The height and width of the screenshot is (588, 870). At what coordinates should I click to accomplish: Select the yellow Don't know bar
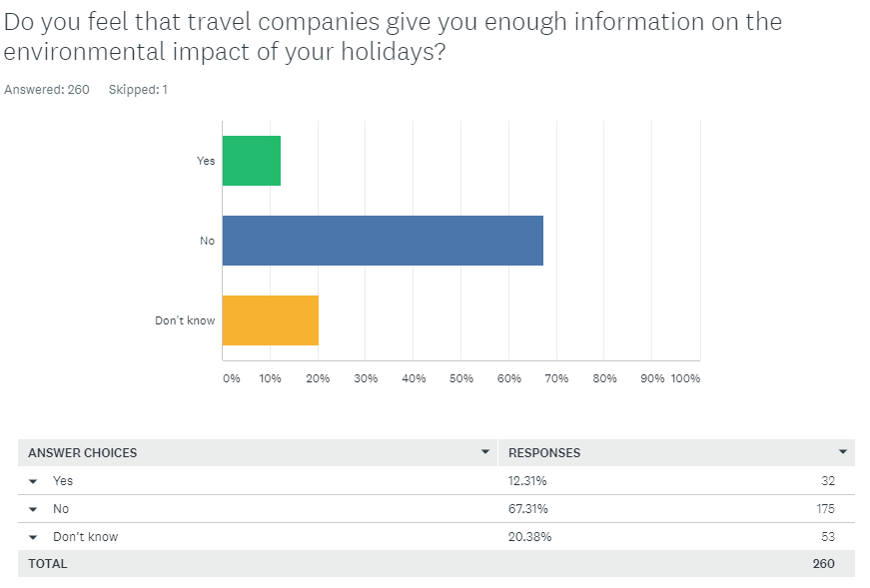271,320
